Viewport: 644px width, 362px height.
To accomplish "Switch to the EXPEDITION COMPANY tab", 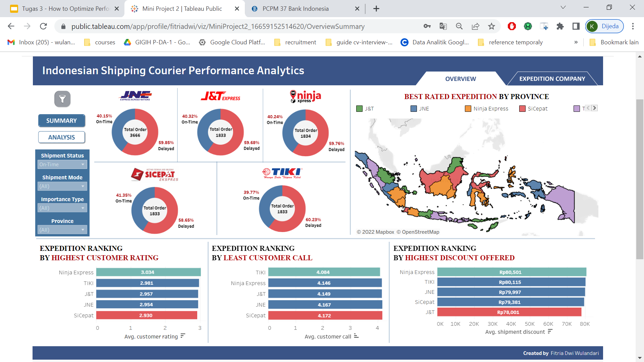I will coord(552,79).
